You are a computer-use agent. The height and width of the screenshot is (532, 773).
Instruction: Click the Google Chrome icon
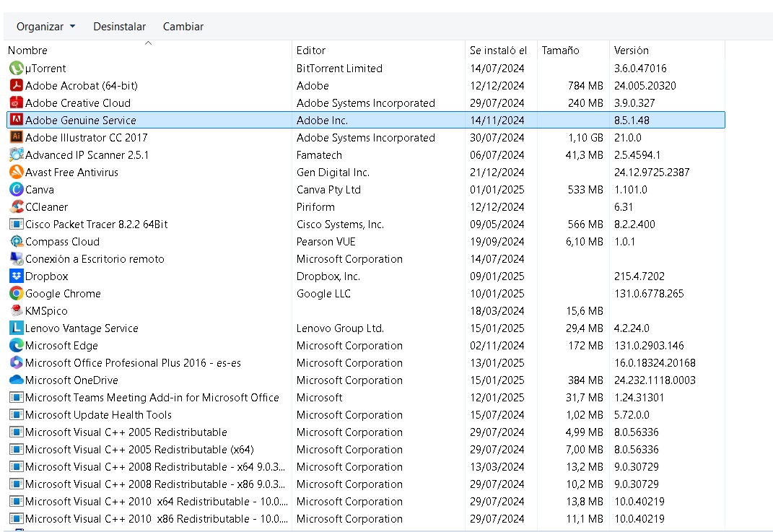tap(17, 293)
